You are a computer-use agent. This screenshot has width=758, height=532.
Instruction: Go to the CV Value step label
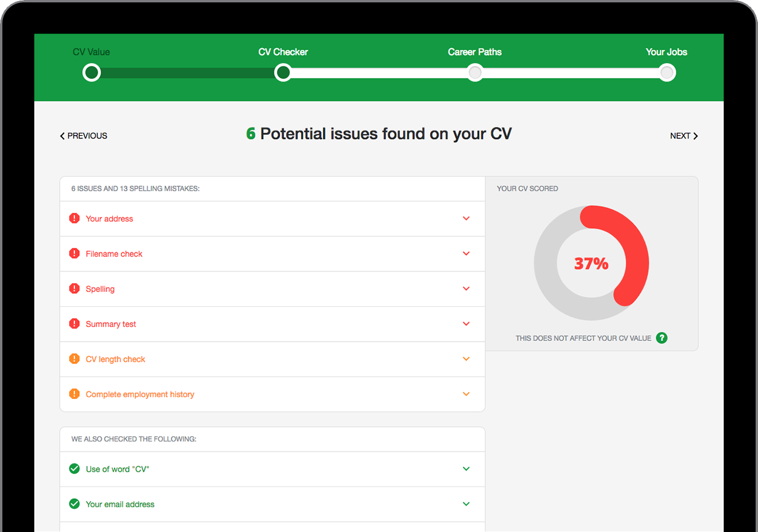point(91,52)
